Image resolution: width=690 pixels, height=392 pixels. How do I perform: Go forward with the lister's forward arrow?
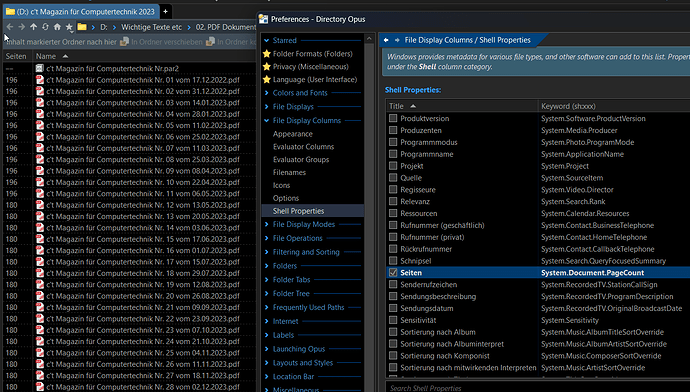[x=22, y=27]
